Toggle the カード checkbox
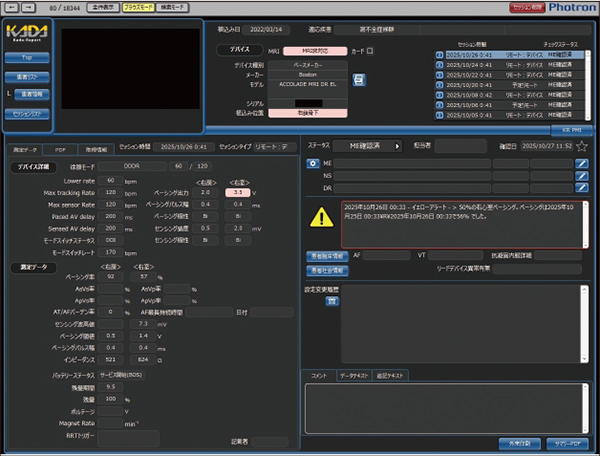This screenshot has height=456, width=600. click(x=370, y=48)
